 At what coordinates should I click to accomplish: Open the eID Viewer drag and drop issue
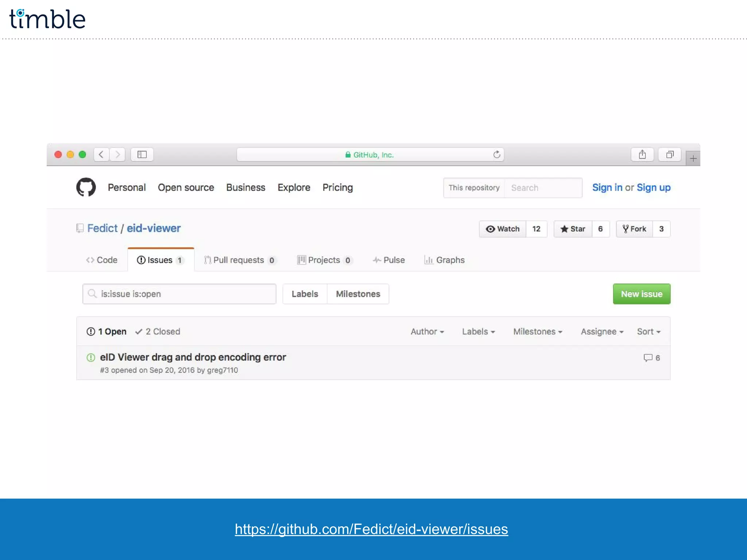click(193, 357)
